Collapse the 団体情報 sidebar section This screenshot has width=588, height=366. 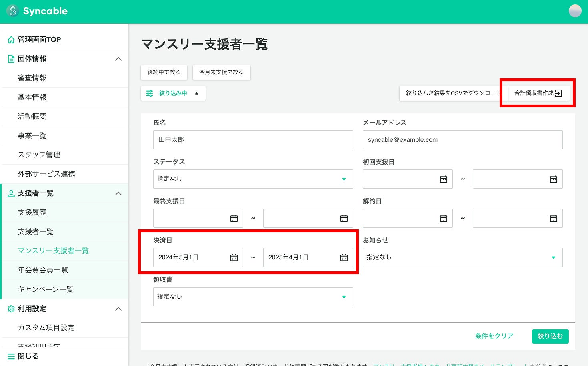coord(118,59)
